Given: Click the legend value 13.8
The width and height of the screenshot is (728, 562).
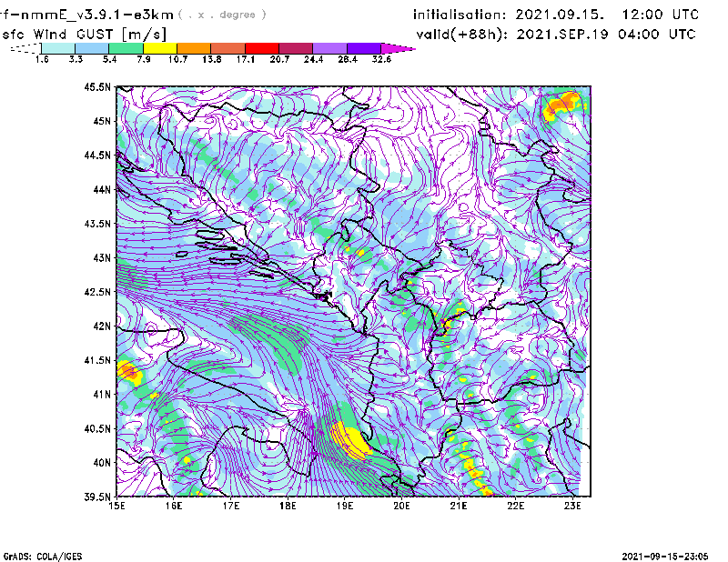Looking at the screenshot, I should pyautogui.click(x=212, y=59).
